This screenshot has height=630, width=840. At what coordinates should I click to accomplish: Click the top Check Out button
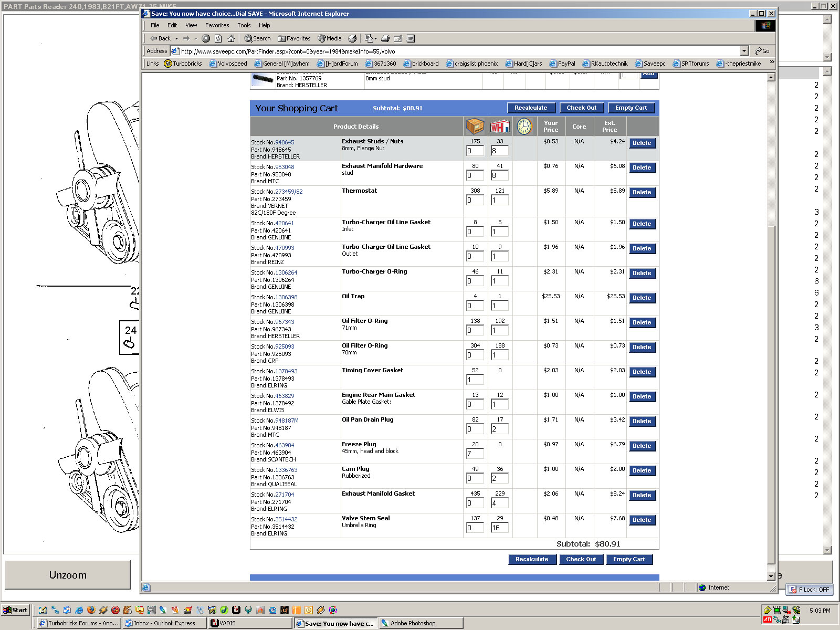(x=582, y=108)
